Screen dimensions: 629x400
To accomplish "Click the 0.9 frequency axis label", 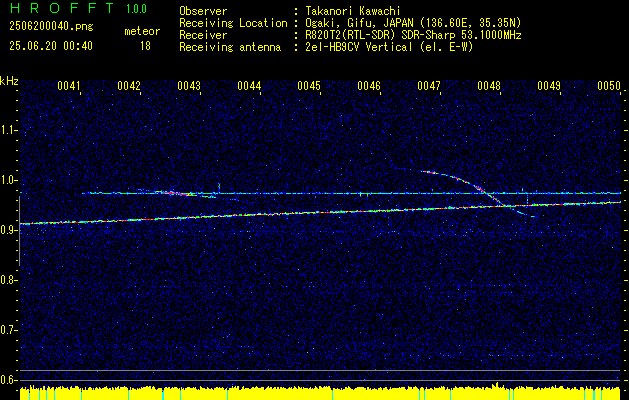I will [x=9, y=230].
